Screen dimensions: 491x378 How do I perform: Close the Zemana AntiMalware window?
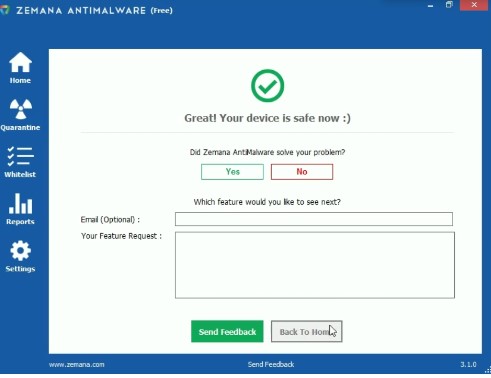(474, 5)
